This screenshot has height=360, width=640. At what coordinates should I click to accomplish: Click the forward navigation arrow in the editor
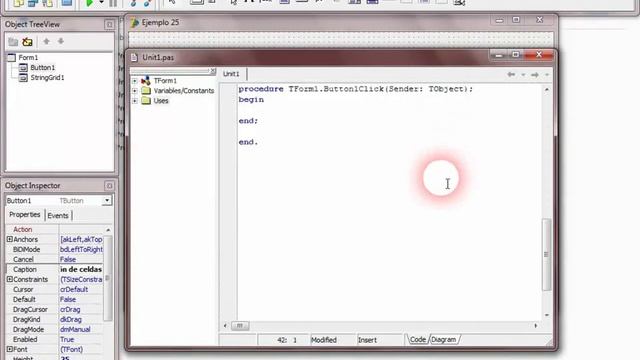coord(535,75)
